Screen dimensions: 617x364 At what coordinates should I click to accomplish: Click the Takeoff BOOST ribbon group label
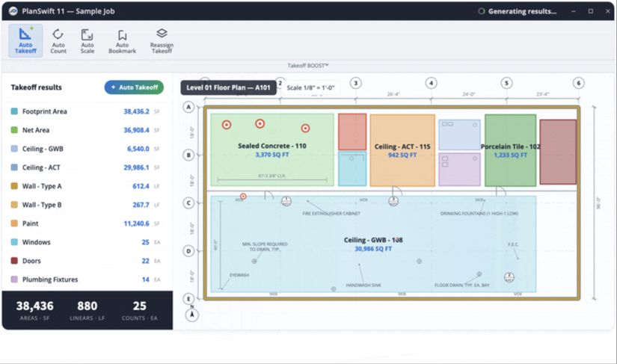click(x=307, y=66)
